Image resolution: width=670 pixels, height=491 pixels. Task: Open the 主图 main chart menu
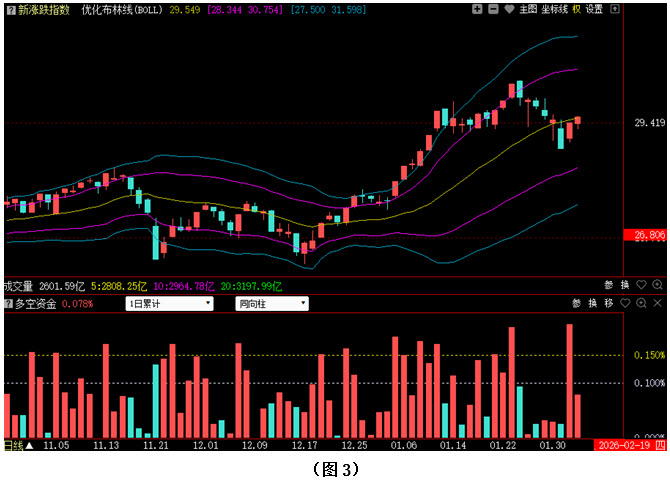click(x=528, y=9)
